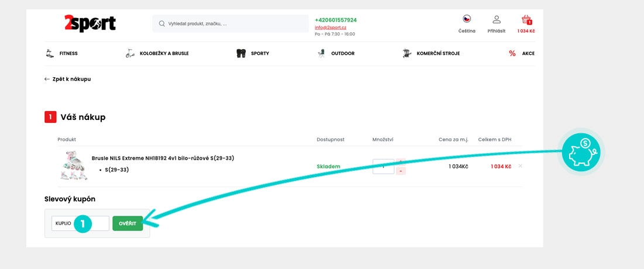
Task: Click the gym machine icon
Action: [x=407, y=53]
